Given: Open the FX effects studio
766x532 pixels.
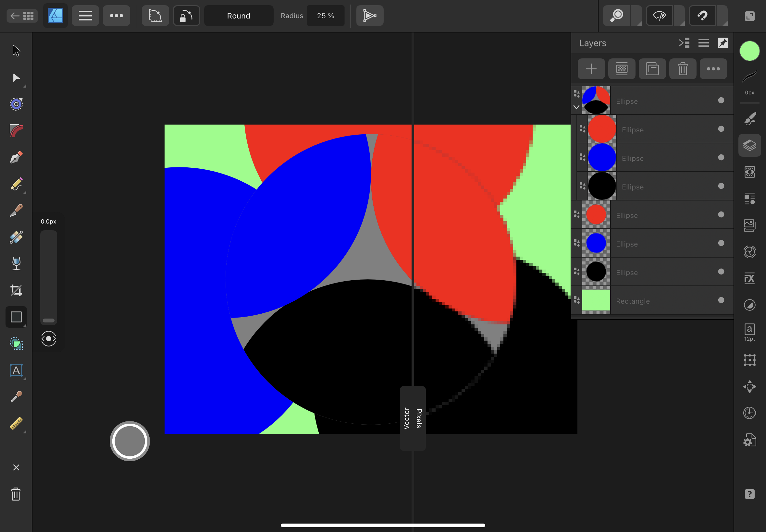Looking at the screenshot, I should [x=749, y=279].
